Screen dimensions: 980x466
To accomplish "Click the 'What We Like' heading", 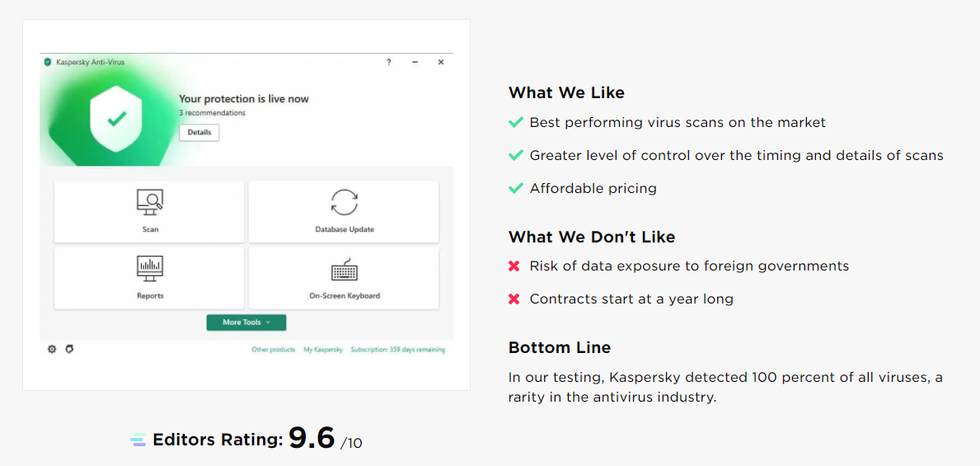I will pos(566,92).
